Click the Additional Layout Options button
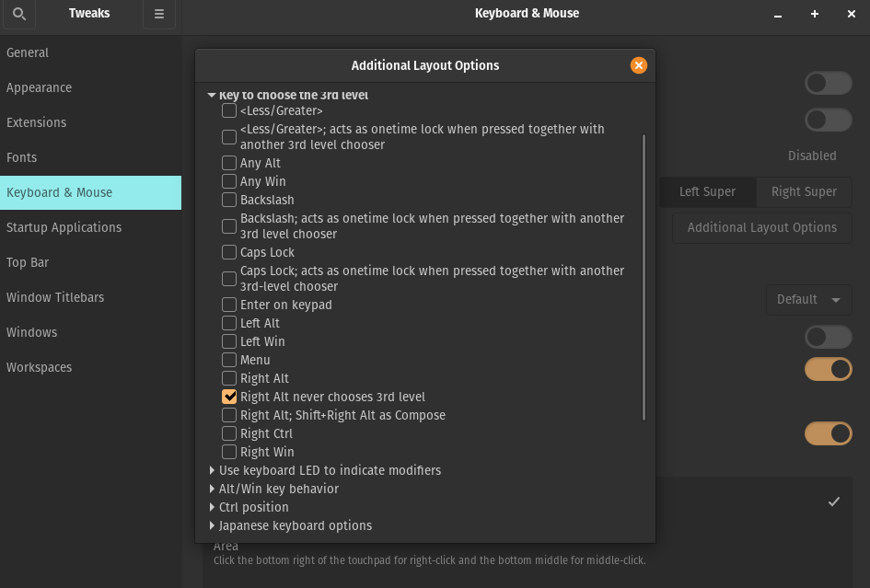 tap(762, 227)
